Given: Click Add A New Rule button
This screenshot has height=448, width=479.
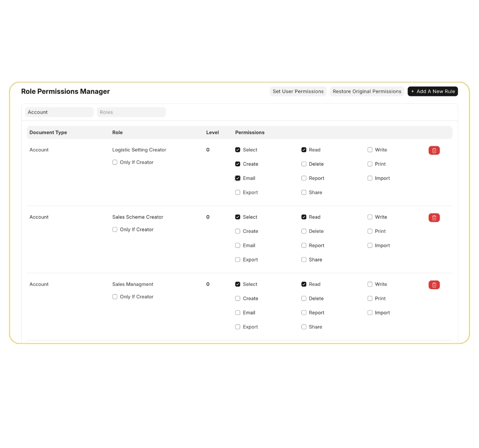Looking at the screenshot, I should click(x=433, y=91).
